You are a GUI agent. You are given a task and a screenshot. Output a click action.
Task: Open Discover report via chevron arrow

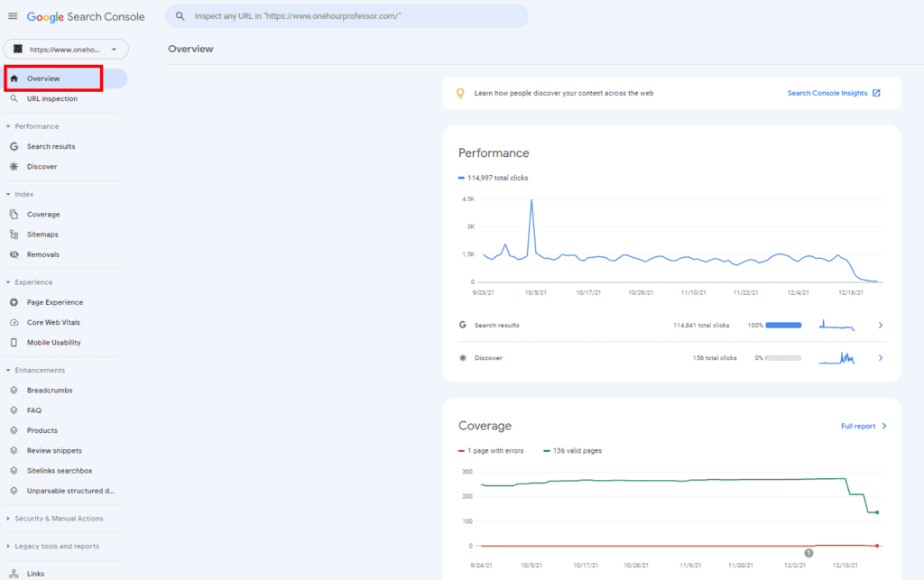(x=881, y=357)
